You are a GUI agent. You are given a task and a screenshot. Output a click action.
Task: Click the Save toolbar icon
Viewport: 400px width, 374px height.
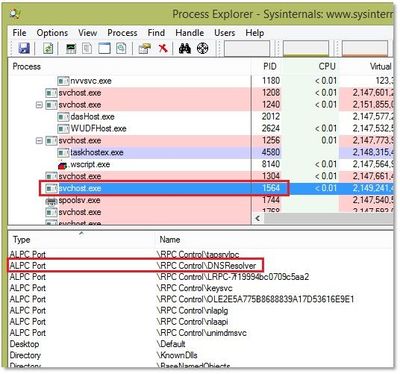[24, 49]
